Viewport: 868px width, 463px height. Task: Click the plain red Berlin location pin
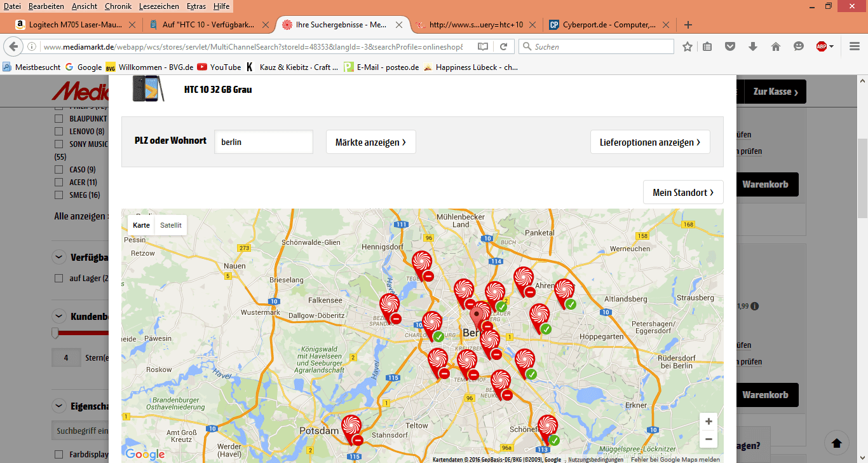click(477, 318)
